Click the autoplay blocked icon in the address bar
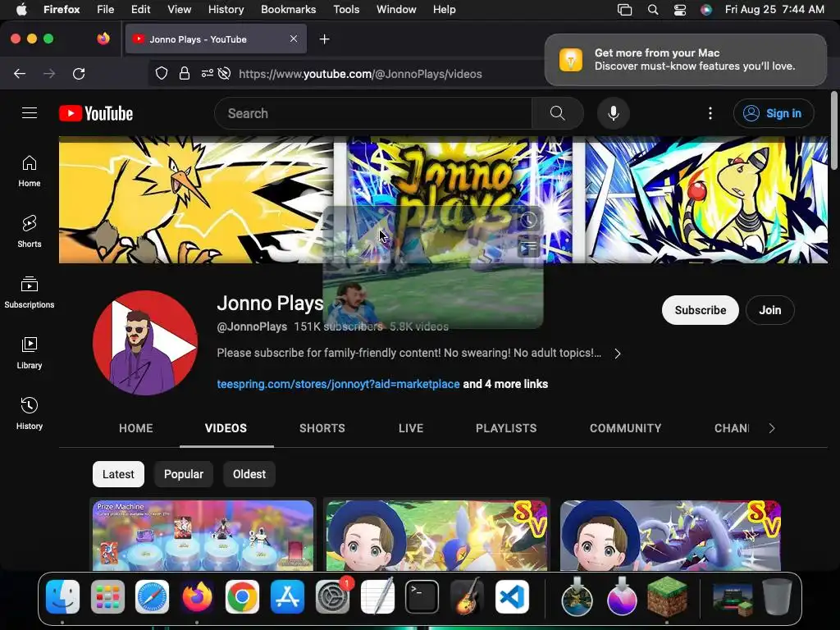The width and height of the screenshot is (840, 630). tap(225, 73)
